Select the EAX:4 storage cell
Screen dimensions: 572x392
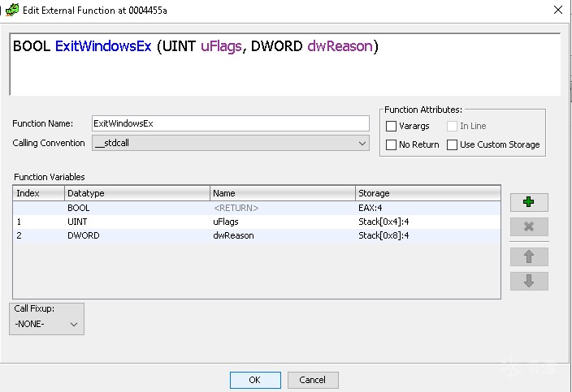[x=428, y=208]
